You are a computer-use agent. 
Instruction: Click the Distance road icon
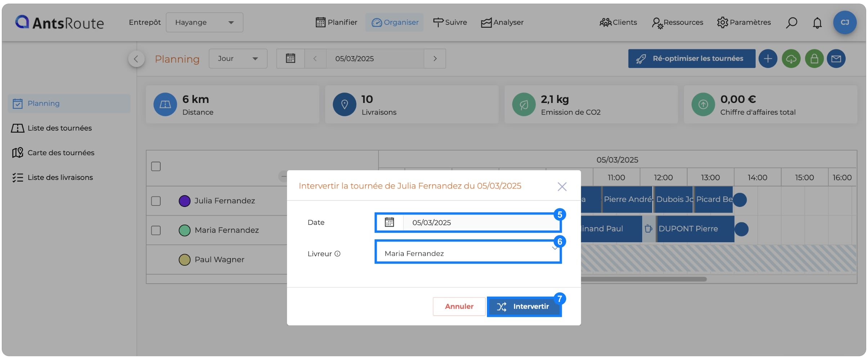[165, 104]
